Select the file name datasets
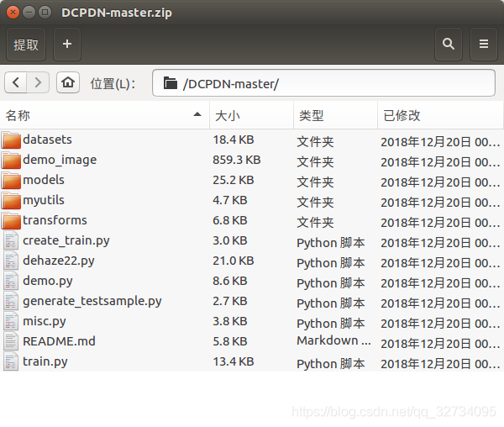The width and height of the screenshot is (504, 427). point(47,140)
